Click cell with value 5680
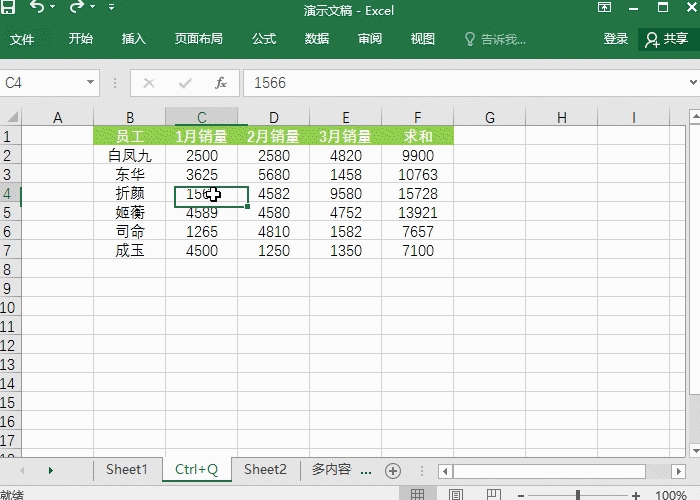This screenshot has width=700, height=500. [274, 175]
